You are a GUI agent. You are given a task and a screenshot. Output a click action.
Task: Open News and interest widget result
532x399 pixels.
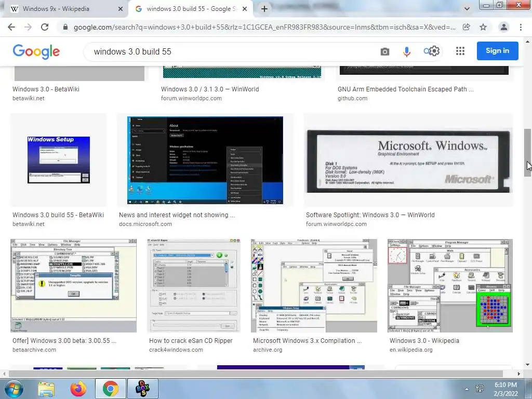pos(177,215)
